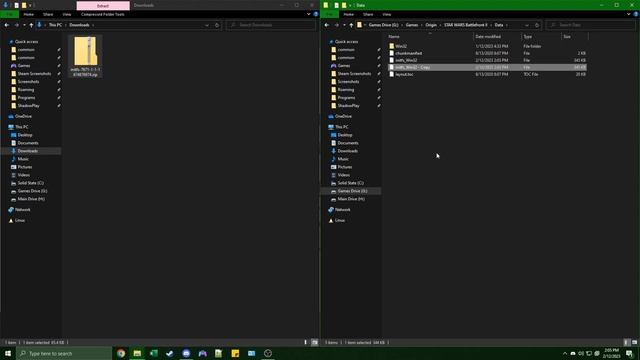Click Origin in the Data address bar

point(431,25)
